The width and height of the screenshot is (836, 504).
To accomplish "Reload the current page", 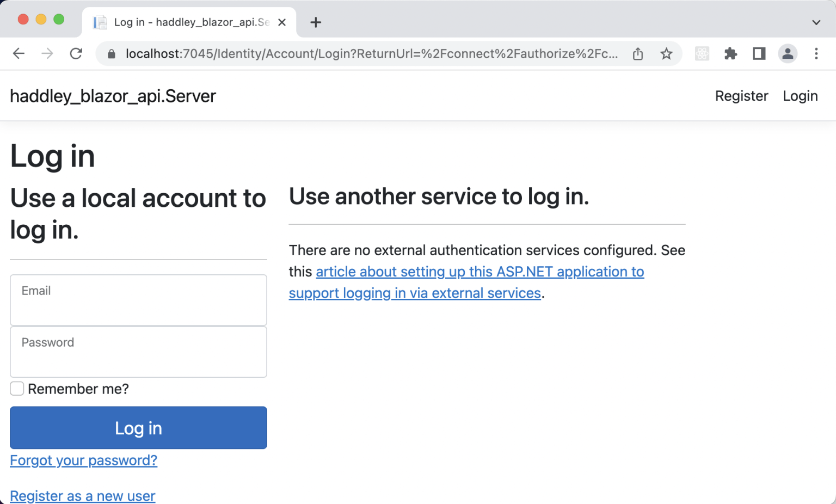I will (76, 53).
